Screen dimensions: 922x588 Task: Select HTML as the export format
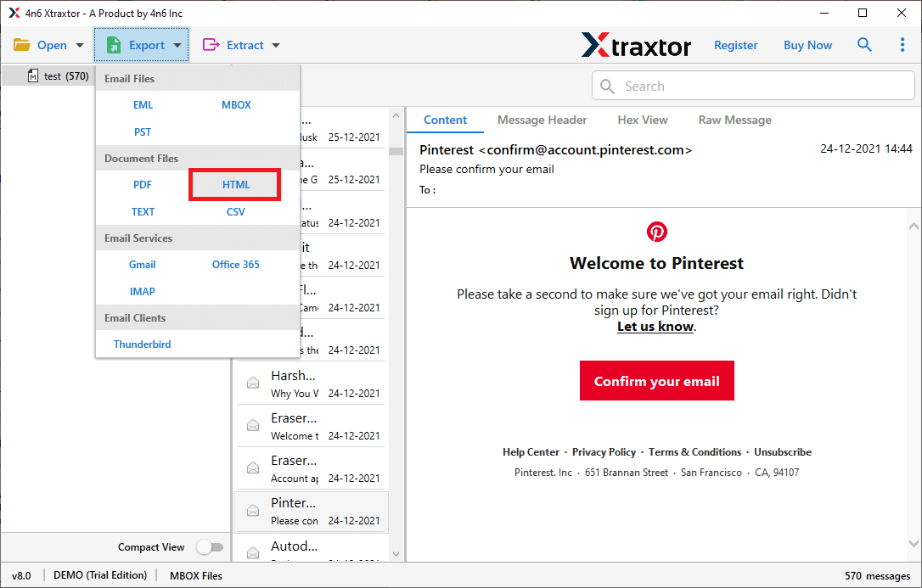tap(235, 184)
